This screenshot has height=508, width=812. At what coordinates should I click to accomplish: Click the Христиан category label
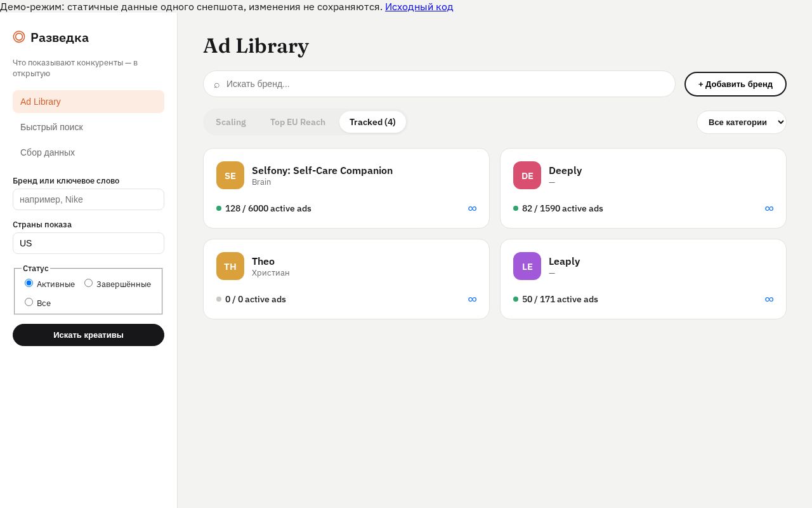[x=271, y=273]
